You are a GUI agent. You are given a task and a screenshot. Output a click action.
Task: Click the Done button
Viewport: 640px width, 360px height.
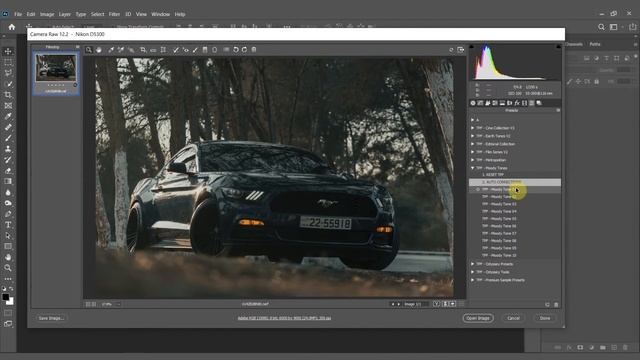pos(545,318)
